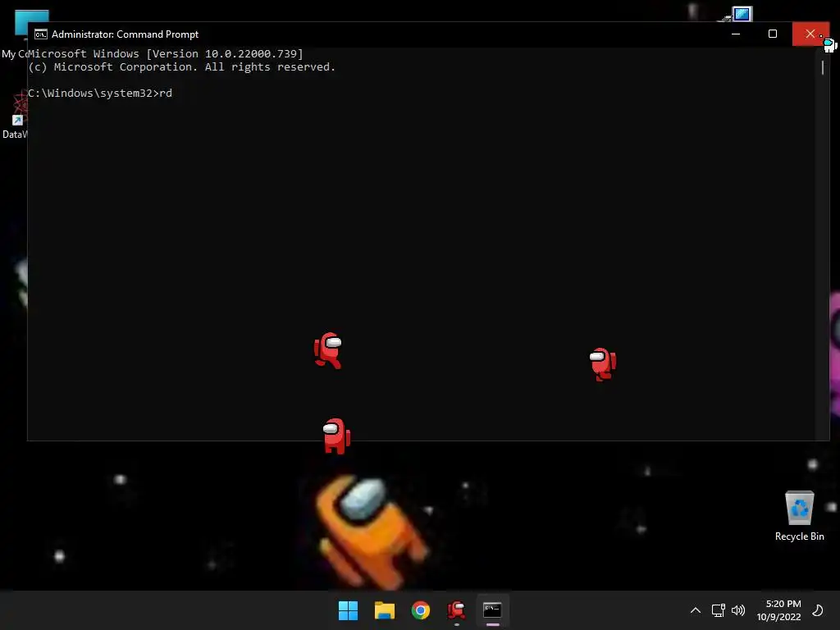Show hidden system tray icons
Viewport: 840px width, 630px height.
pos(696,610)
